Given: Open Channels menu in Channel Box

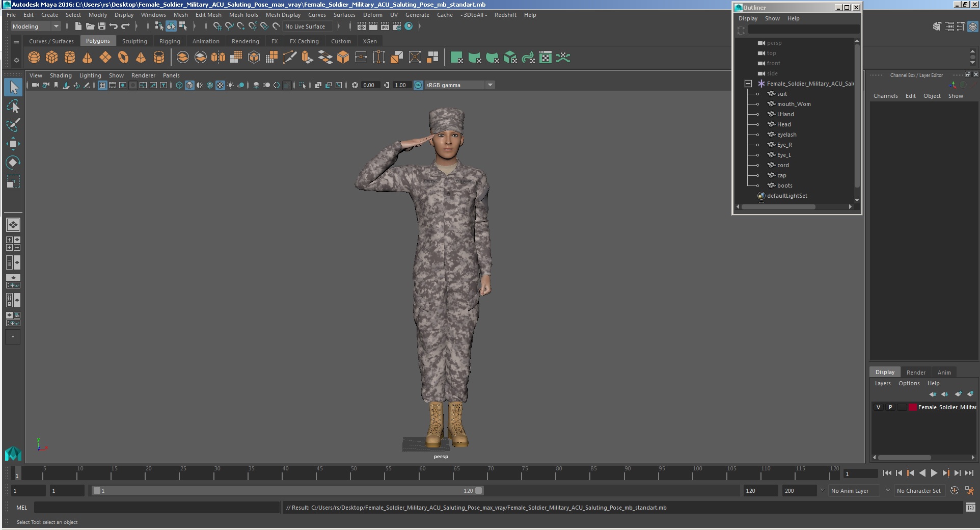Looking at the screenshot, I should 886,96.
